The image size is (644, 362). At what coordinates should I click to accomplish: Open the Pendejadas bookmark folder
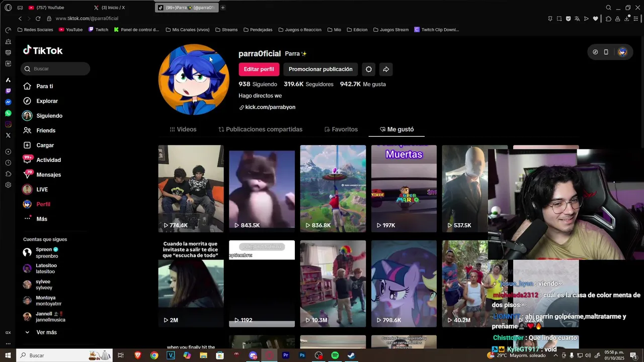tap(258, 30)
